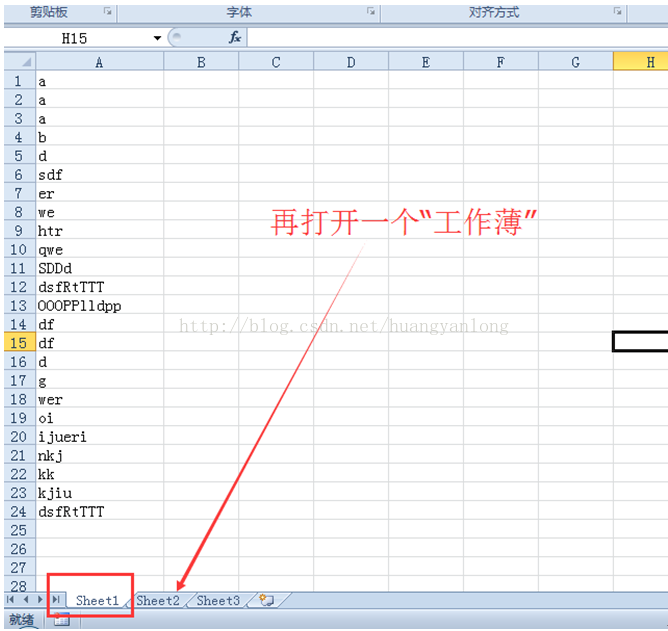Screen dimensions: 668x631
Task: Click the fx Insert Function icon
Action: click(x=235, y=37)
